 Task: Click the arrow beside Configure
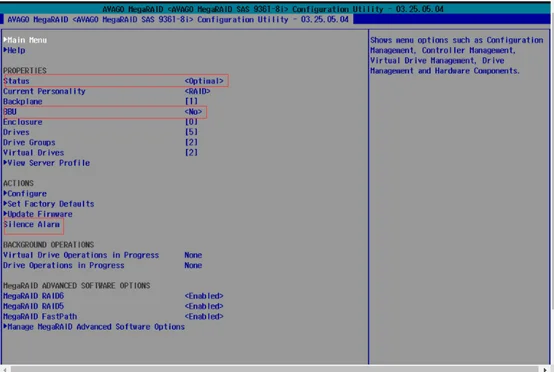coord(5,193)
